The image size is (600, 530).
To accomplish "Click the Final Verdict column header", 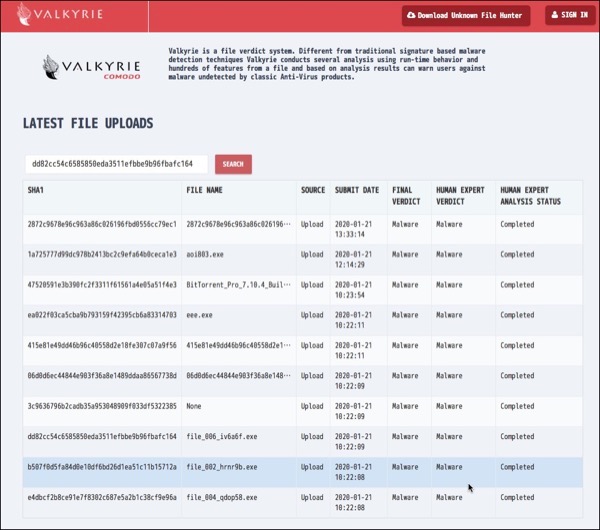I will [406, 196].
